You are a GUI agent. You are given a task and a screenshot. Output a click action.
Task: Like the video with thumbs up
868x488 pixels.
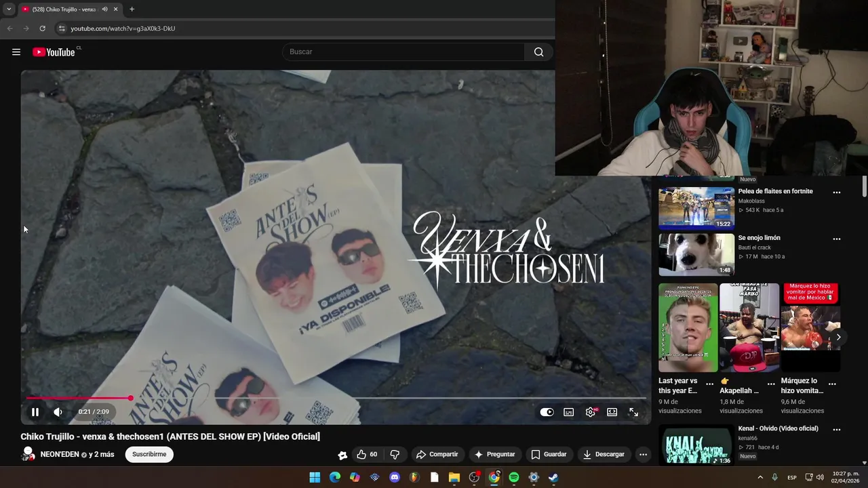coord(367,454)
